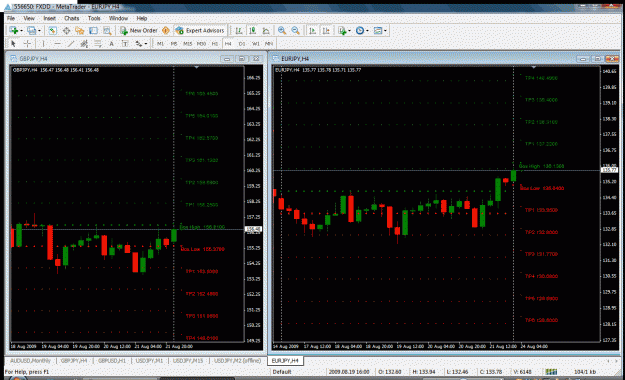Open the Window menu
625x380 pixels.
(x=118, y=18)
